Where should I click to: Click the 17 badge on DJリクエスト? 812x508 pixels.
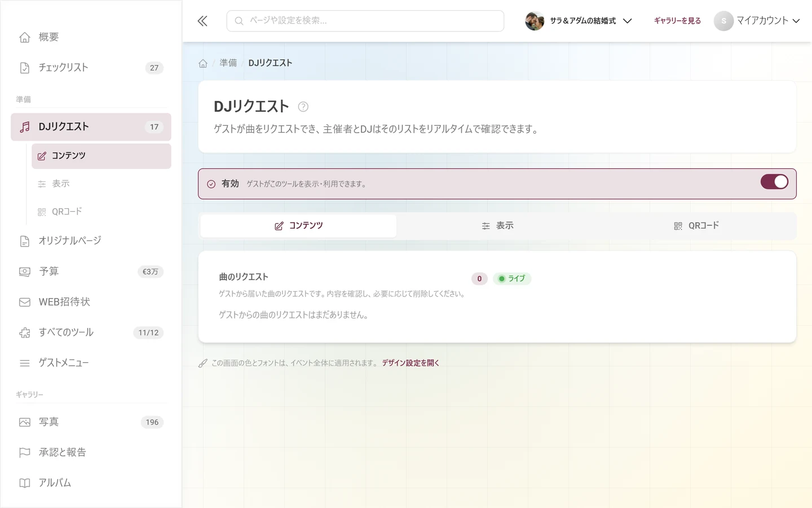click(x=154, y=127)
